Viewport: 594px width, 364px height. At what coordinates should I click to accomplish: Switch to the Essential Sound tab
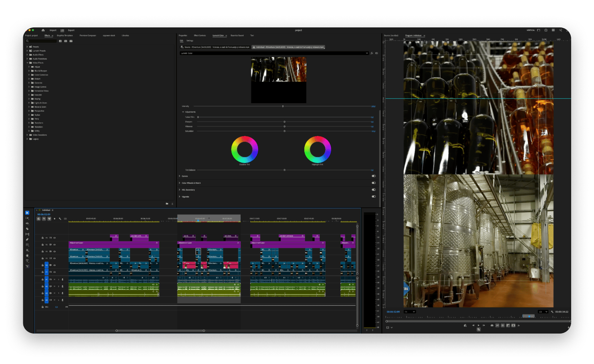pyautogui.click(x=236, y=35)
